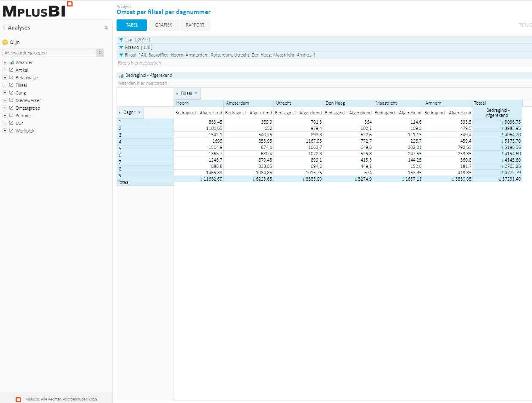The width and height of the screenshot is (532, 403).
Task: Click the sigma icon in Hoorn total
Action: click(x=201, y=179)
